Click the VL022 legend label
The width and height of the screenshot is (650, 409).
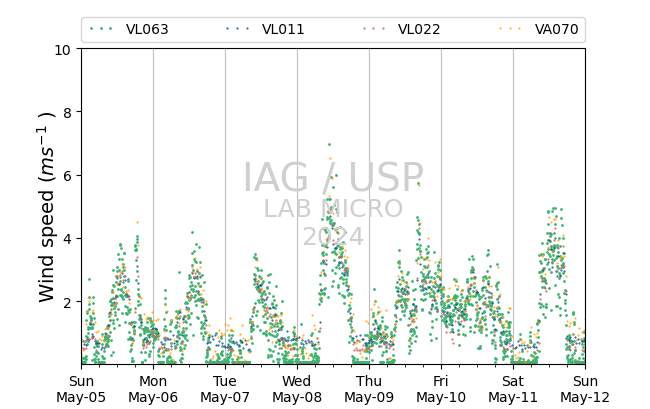coord(419,29)
